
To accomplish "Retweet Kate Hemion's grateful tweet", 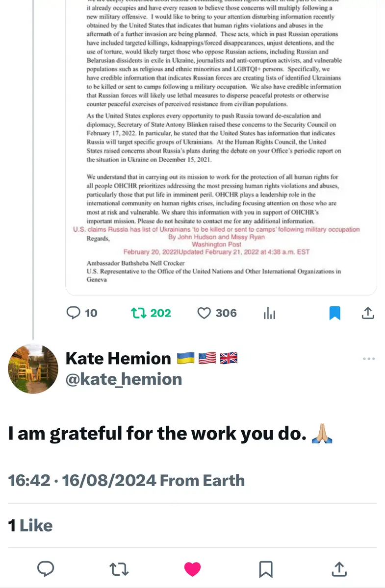I will point(119,569).
